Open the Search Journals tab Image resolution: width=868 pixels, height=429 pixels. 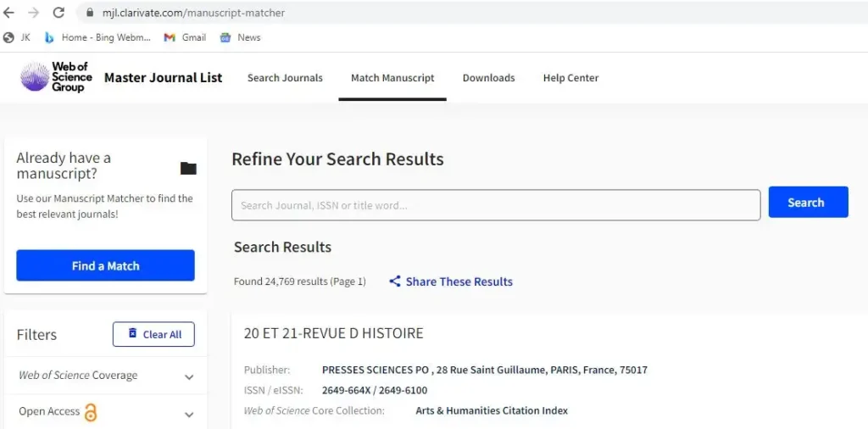[285, 78]
